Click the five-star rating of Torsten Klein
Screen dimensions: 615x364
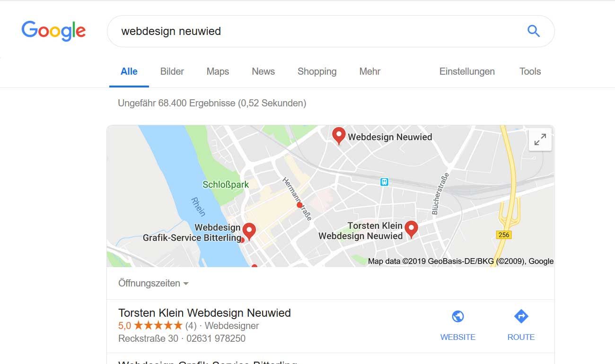tap(158, 326)
